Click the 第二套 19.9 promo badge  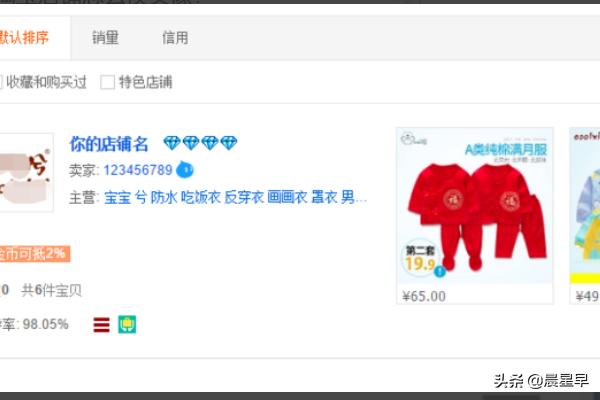420,259
